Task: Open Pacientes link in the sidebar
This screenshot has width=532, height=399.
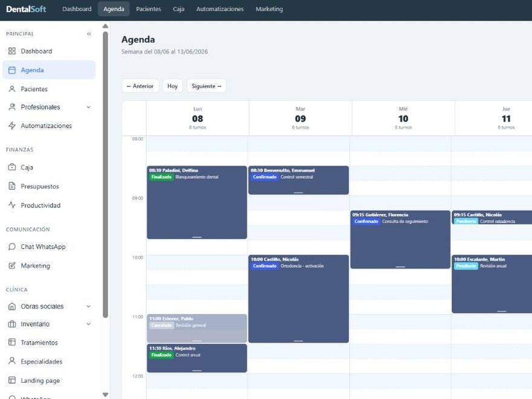Action: (49, 89)
